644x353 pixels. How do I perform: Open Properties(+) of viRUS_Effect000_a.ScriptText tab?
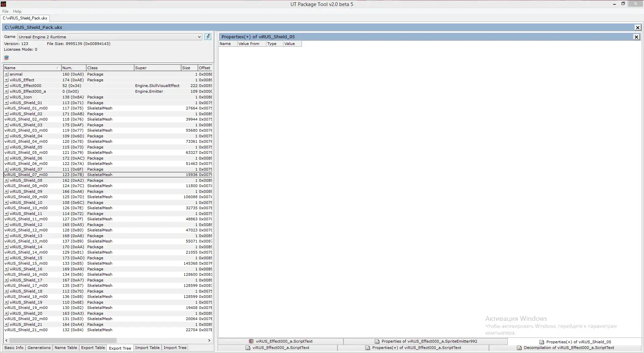click(x=413, y=348)
